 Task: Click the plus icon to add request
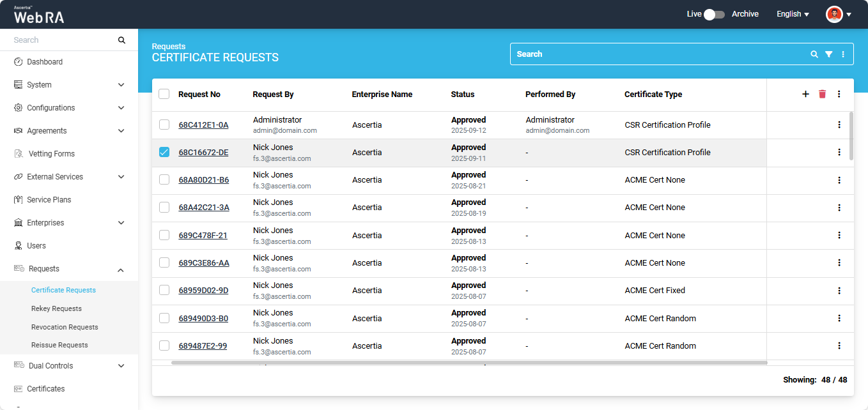pos(805,95)
